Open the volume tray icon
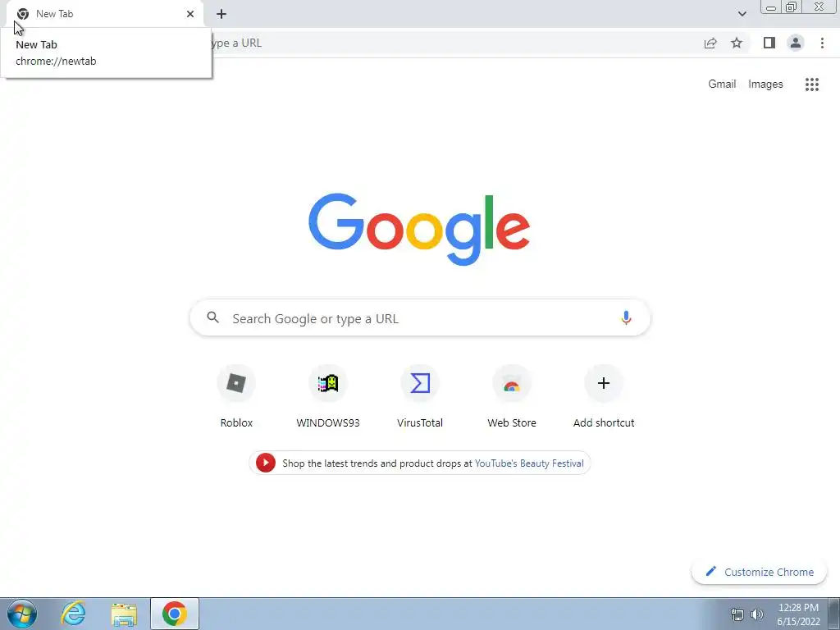 pyautogui.click(x=757, y=614)
